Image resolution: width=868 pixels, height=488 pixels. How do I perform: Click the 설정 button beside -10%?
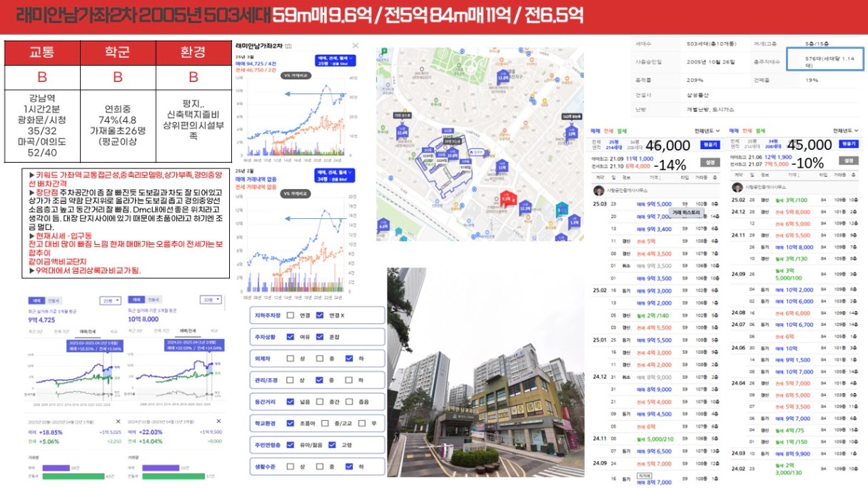click(850, 161)
